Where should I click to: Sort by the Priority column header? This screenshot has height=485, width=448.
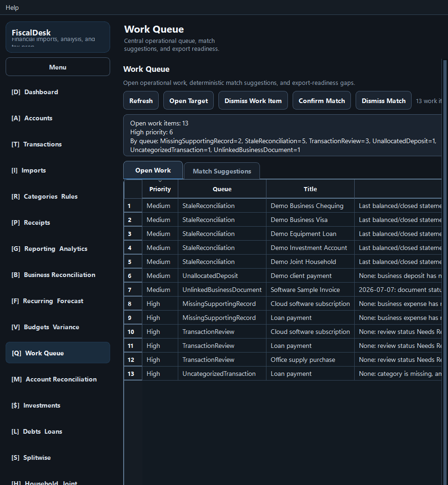160,189
